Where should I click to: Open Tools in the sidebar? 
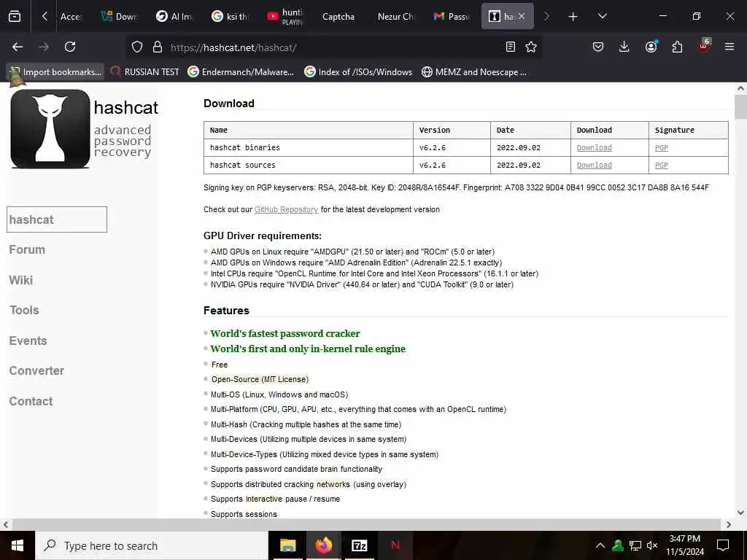click(x=24, y=310)
